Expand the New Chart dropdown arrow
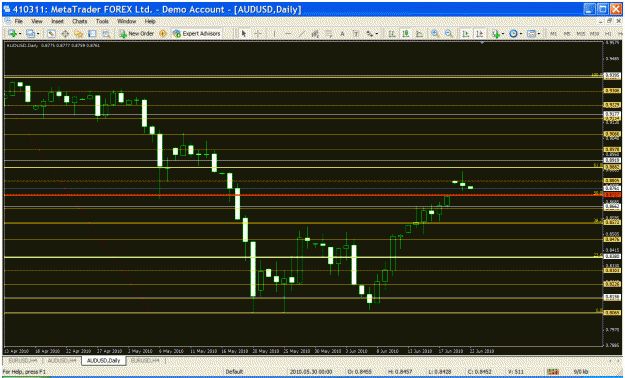 coord(20,34)
